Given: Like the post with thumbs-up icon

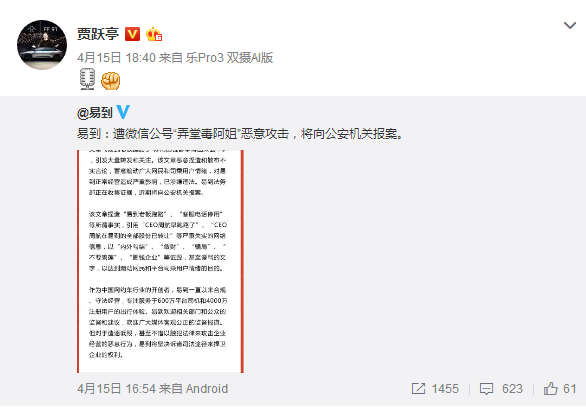Looking at the screenshot, I should [550, 389].
